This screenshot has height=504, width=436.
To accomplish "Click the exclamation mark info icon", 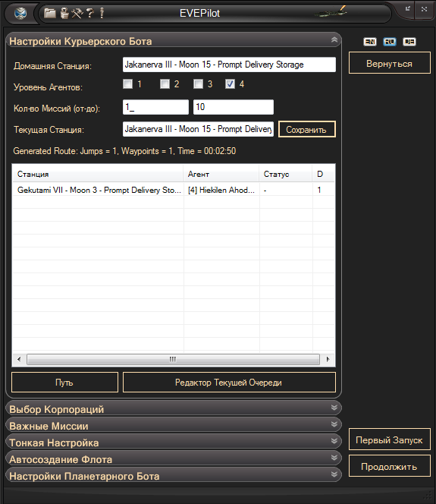I will click(x=102, y=13).
